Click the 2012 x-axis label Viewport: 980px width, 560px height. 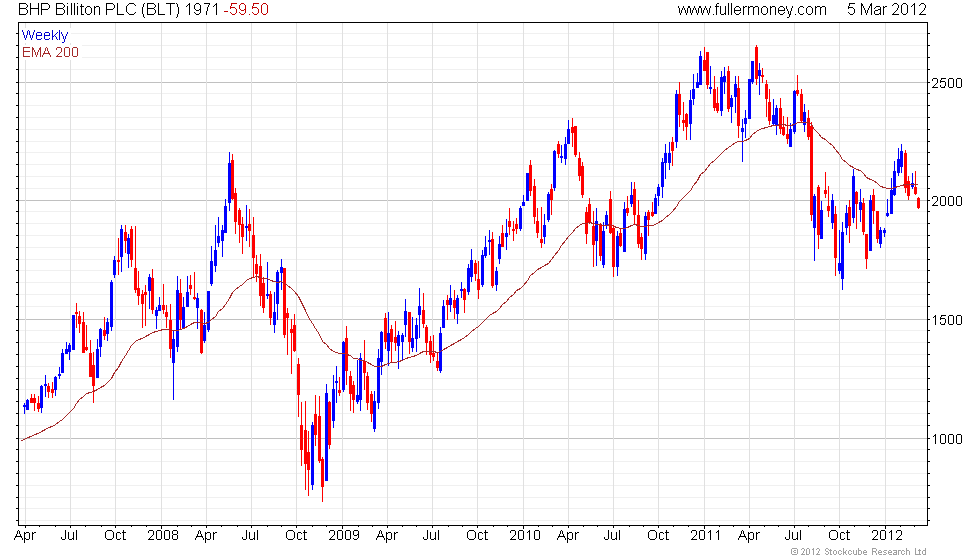(x=887, y=536)
